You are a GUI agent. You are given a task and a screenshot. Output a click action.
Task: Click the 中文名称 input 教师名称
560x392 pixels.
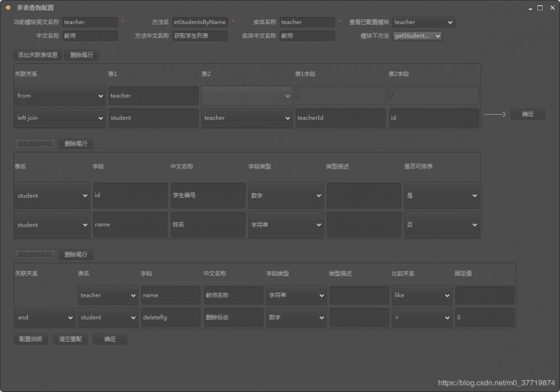tap(234, 295)
